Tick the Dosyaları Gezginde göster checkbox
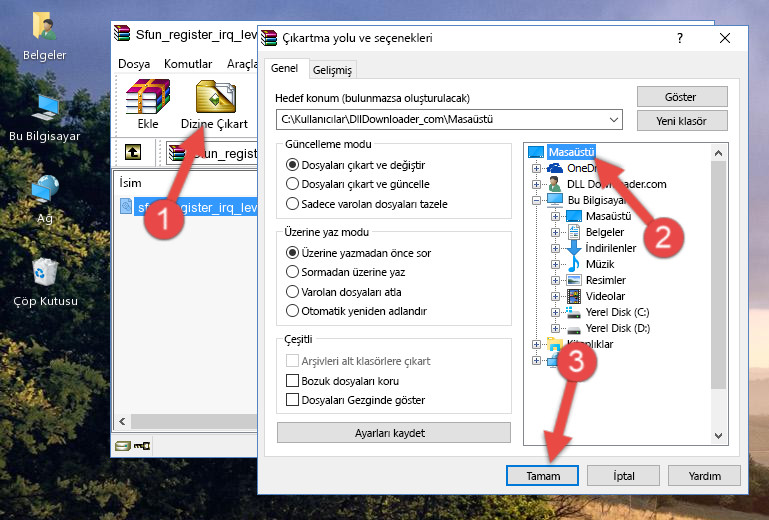Screen dimensions: 769x520 pos(293,400)
